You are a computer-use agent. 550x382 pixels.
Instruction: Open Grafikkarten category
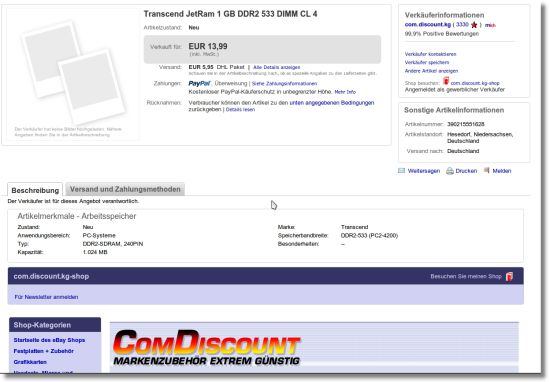click(30, 362)
